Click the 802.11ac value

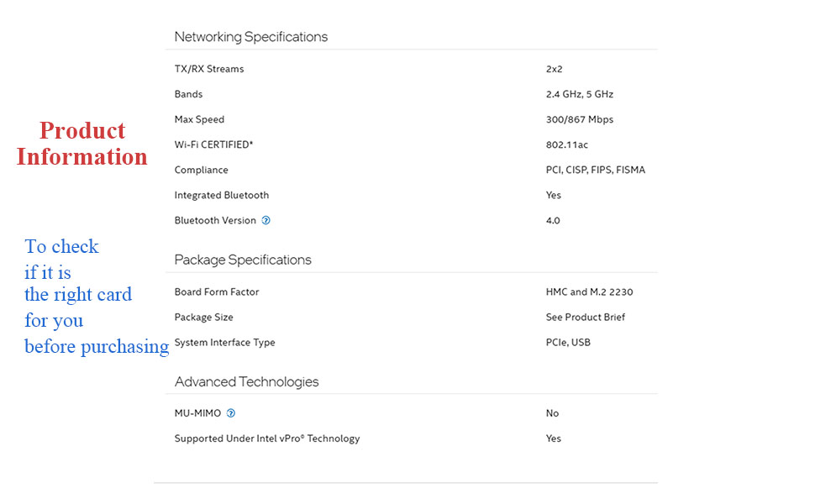click(x=567, y=144)
